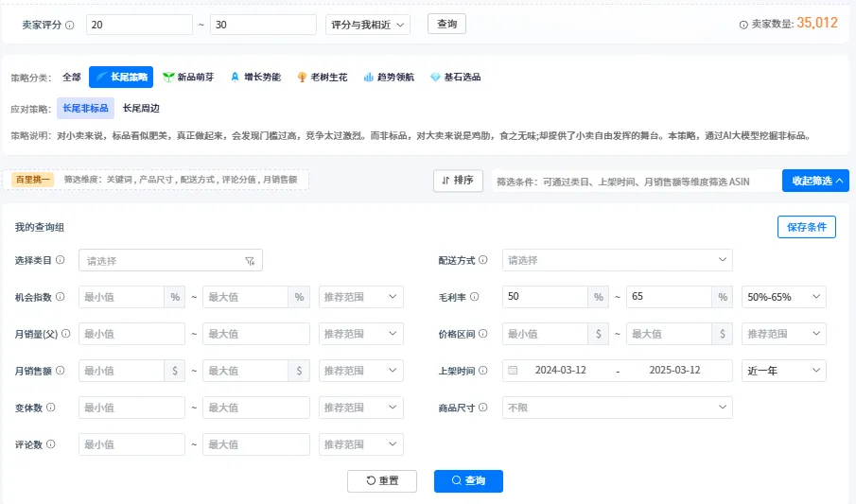Click info icon next to 变体数
The width and height of the screenshot is (856, 504).
pyautogui.click(x=50, y=408)
